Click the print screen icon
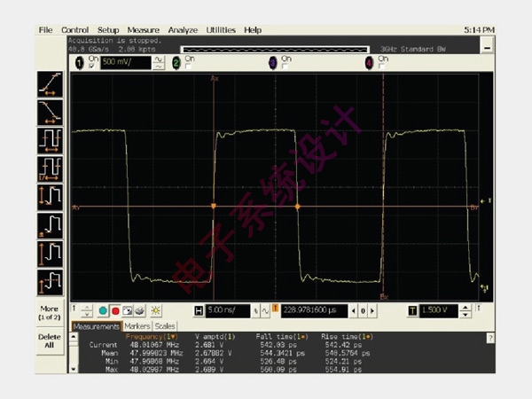The width and height of the screenshot is (532, 399). [141, 310]
